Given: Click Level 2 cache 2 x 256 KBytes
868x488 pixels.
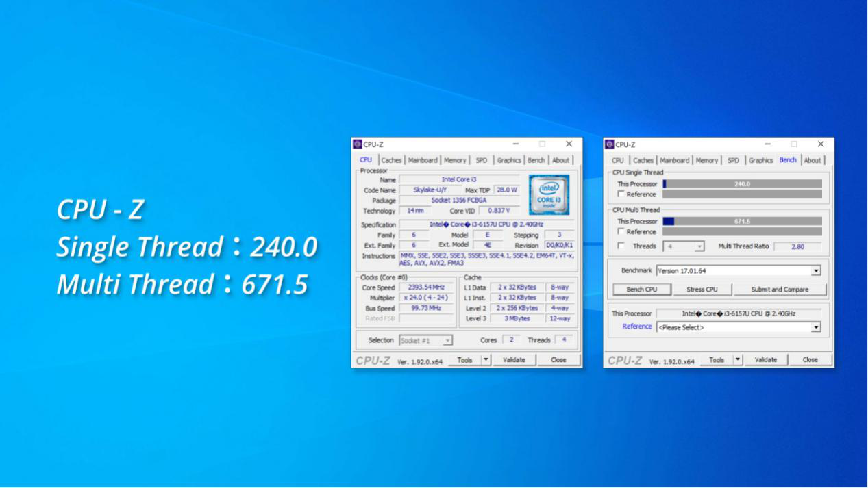Looking at the screenshot, I should point(517,309).
